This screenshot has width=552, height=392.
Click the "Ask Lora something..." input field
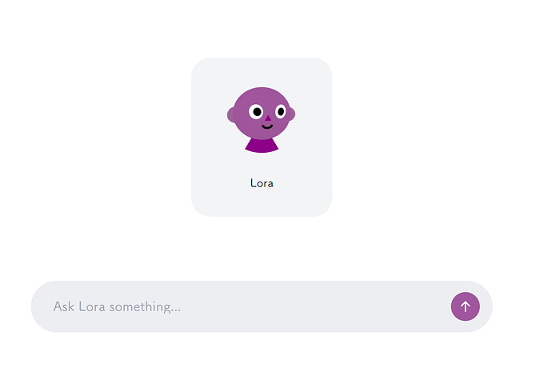pyautogui.click(x=262, y=306)
